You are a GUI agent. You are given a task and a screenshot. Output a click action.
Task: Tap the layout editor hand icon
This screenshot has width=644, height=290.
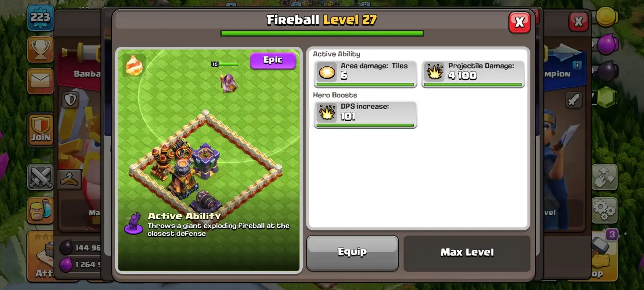pos(604,176)
